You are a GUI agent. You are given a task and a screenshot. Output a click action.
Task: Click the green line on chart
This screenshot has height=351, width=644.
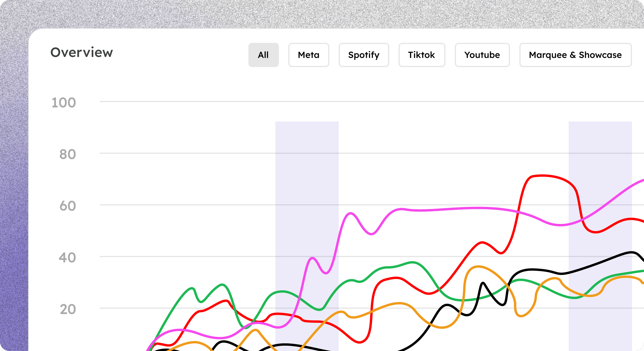(x=412, y=262)
